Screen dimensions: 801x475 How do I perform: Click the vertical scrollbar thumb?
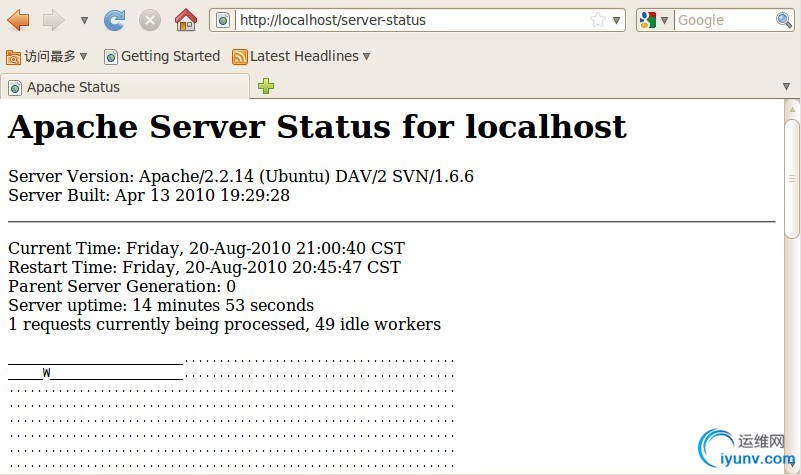pyautogui.click(x=792, y=178)
